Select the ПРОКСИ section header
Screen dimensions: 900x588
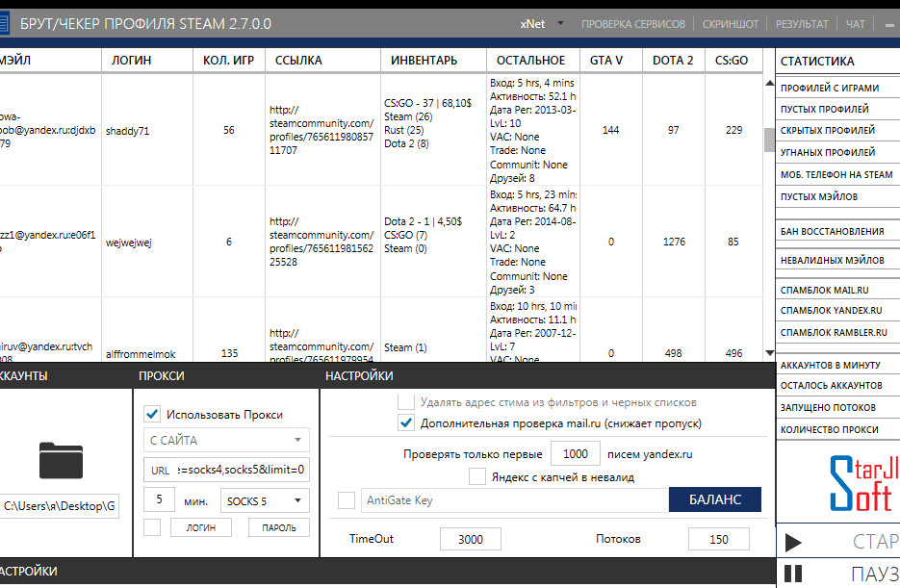(x=162, y=375)
